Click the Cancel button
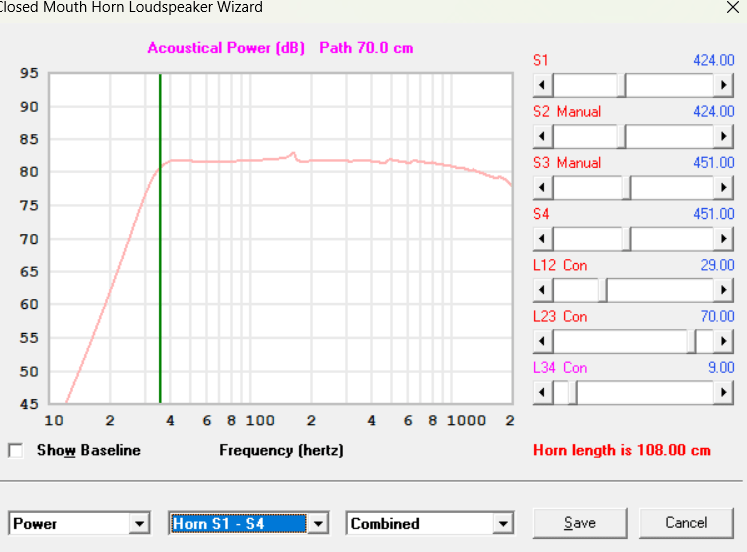The image size is (747, 552). pyautogui.click(x=686, y=523)
